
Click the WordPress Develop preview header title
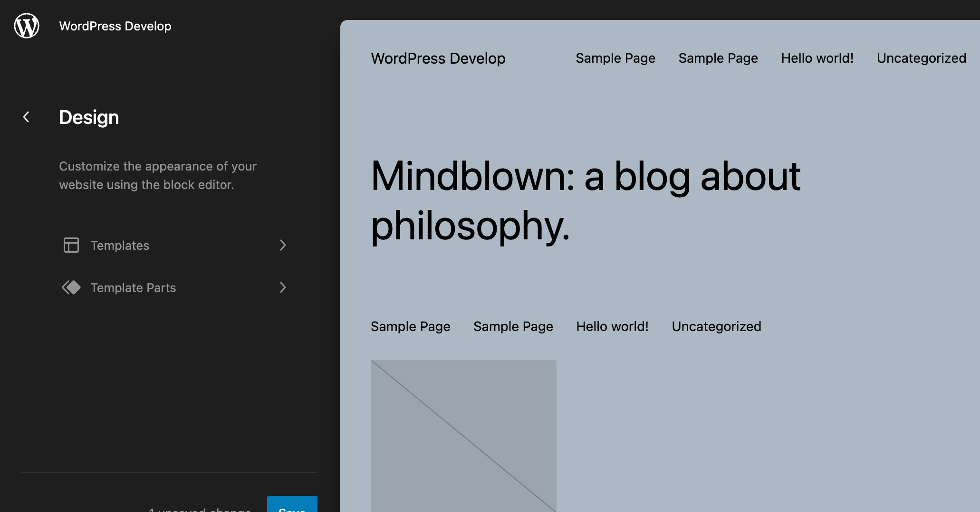pyautogui.click(x=438, y=58)
